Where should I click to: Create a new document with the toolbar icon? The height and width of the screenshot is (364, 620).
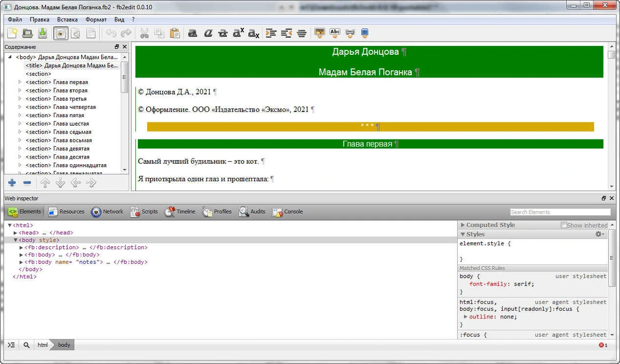pos(12,33)
